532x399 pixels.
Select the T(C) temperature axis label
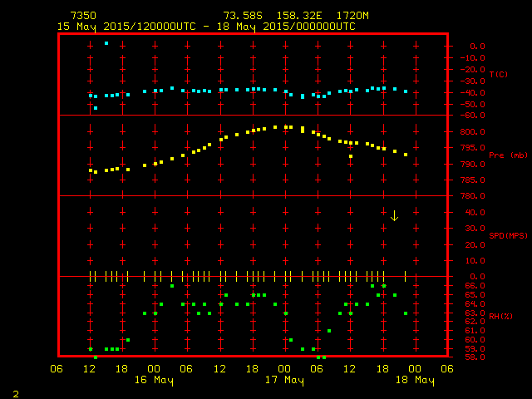[498, 75]
